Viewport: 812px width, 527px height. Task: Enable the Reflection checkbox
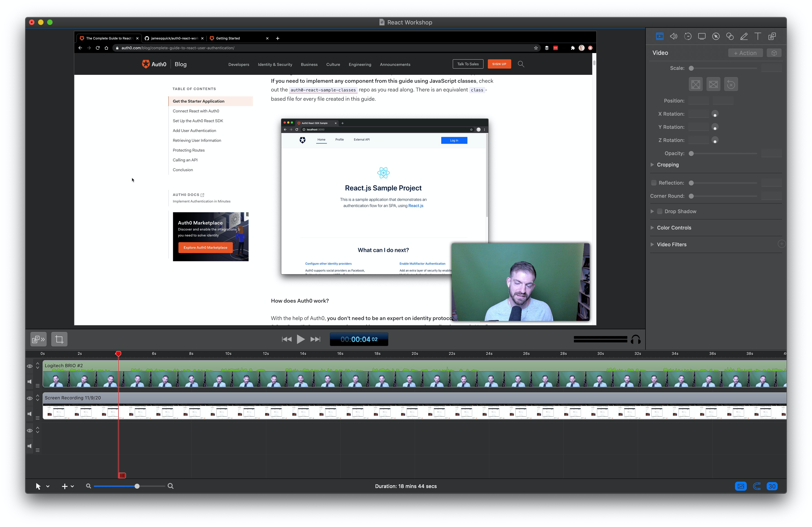pyautogui.click(x=654, y=183)
